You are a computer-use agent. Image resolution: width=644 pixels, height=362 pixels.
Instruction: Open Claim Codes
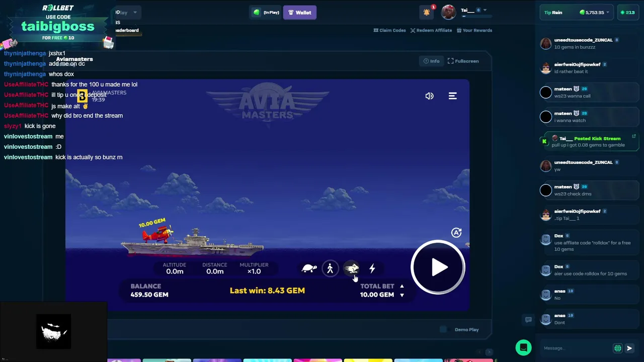(x=389, y=30)
